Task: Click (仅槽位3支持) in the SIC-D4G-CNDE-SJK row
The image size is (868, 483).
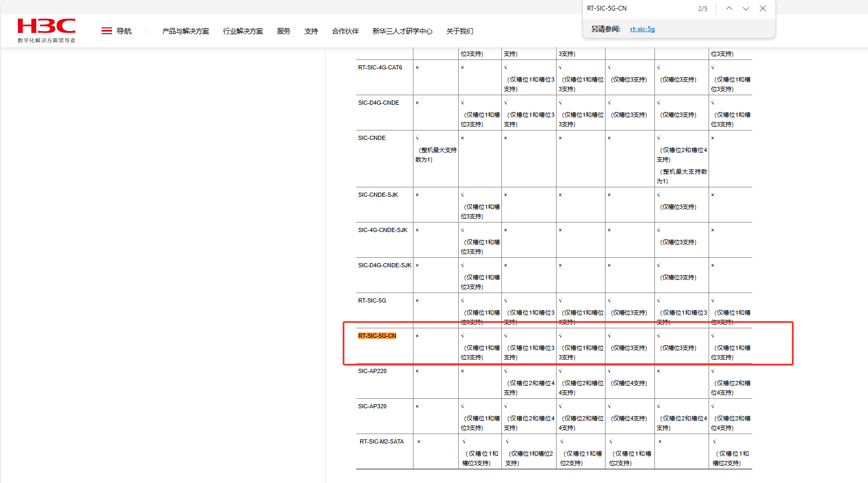Action: tap(678, 277)
